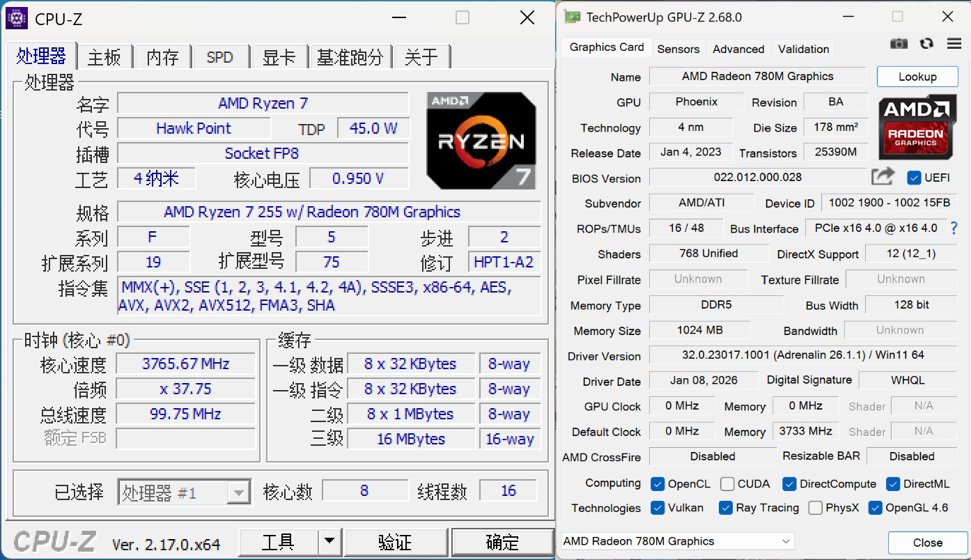Open the 处理器 #1 selection dropdown
This screenshot has width=971, height=560.
184,492
